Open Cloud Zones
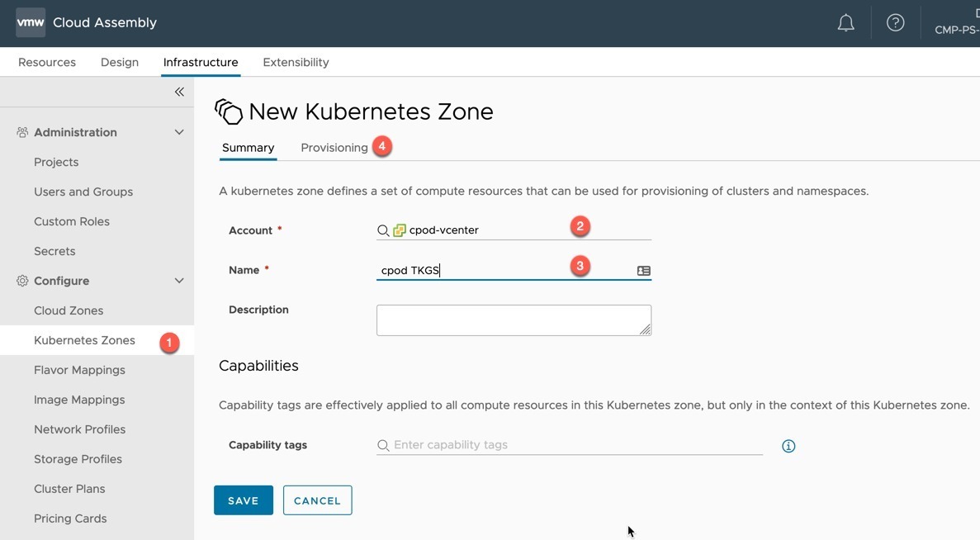This screenshot has height=540, width=980. tap(69, 310)
